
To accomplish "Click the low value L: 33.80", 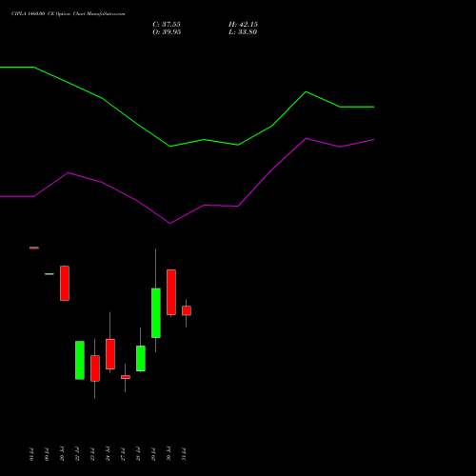I will pos(243,32).
